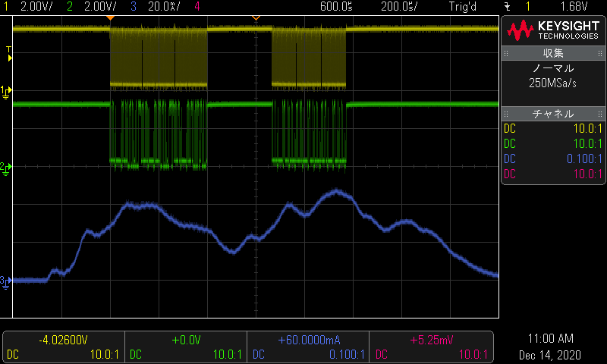
Task: Click the green DC 10.0:1 channel row in side panel
Action: coord(553,143)
